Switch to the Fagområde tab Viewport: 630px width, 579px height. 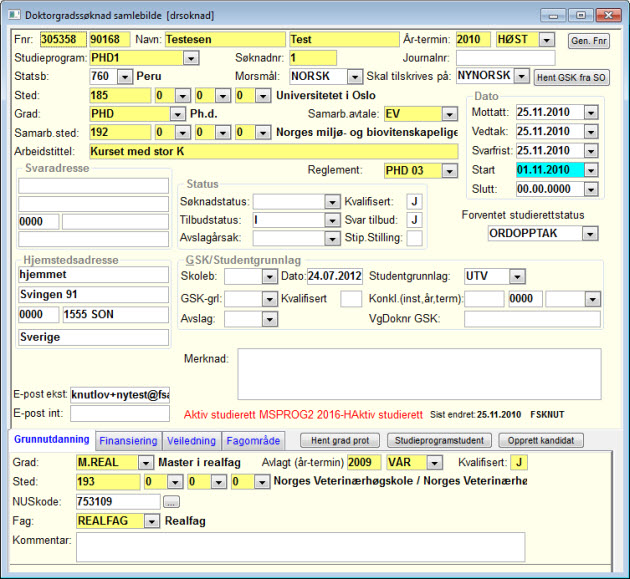pos(253,441)
